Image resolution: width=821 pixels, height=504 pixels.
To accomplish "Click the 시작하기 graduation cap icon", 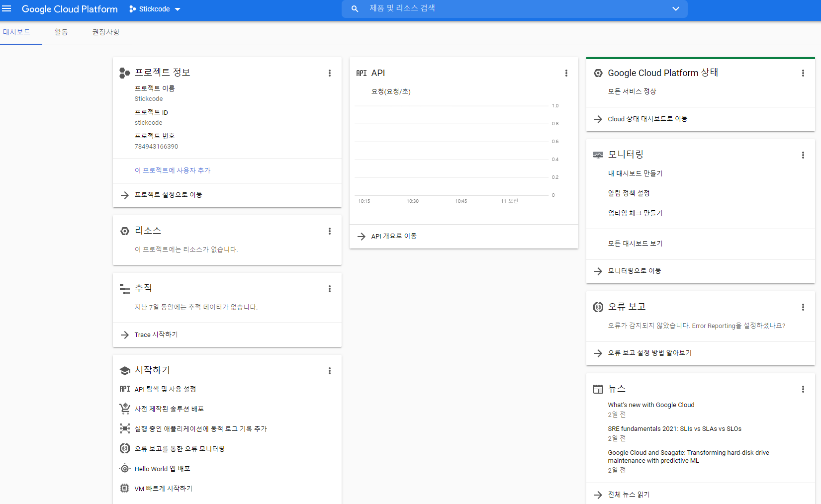I will [x=125, y=371].
